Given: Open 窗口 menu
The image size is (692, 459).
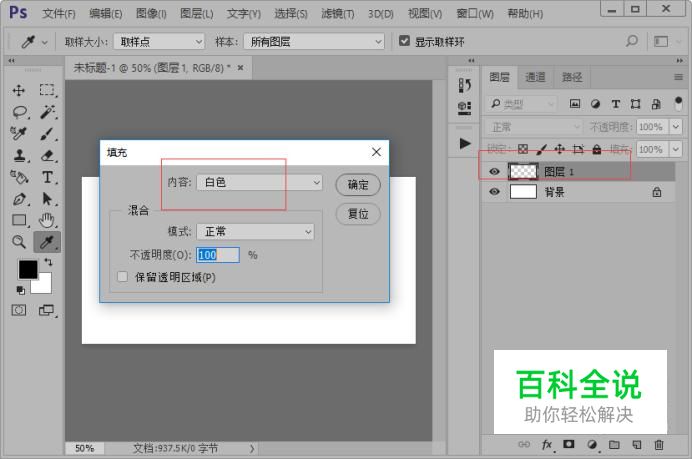Looking at the screenshot, I should point(475,14).
